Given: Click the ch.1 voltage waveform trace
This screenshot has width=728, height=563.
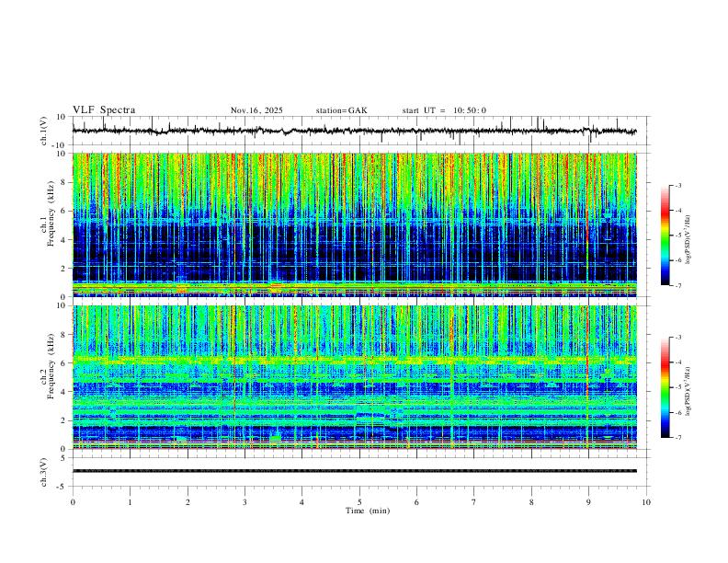Looking at the screenshot, I should pos(354,131).
